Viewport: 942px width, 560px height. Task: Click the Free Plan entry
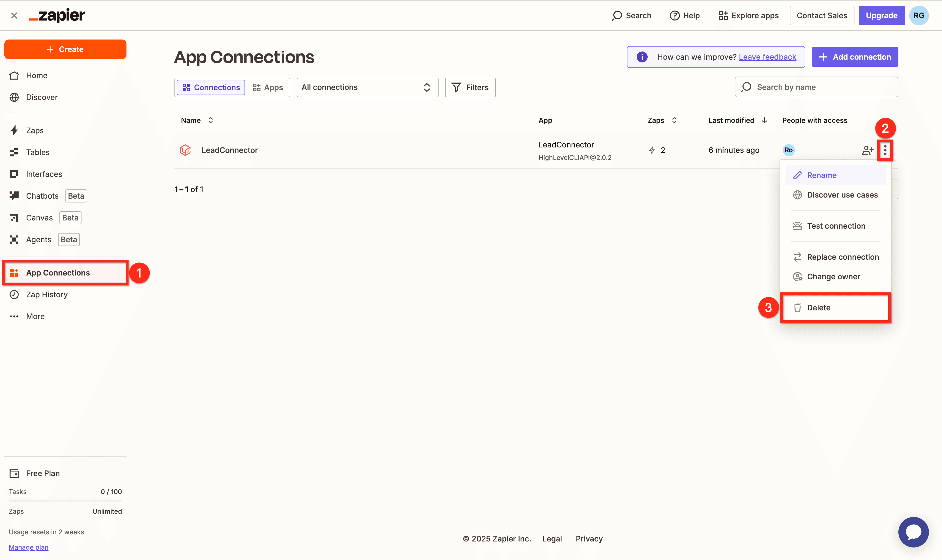tap(34, 473)
